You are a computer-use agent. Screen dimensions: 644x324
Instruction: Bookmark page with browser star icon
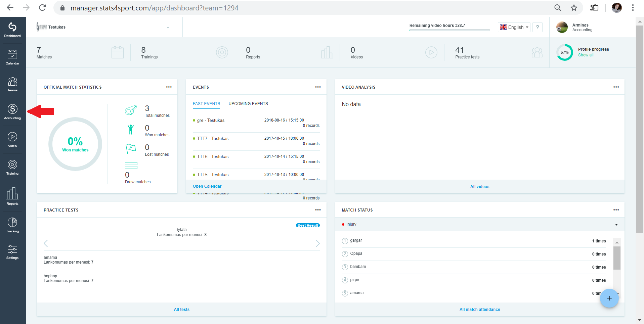pyautogui.click(x=574, y=8)
